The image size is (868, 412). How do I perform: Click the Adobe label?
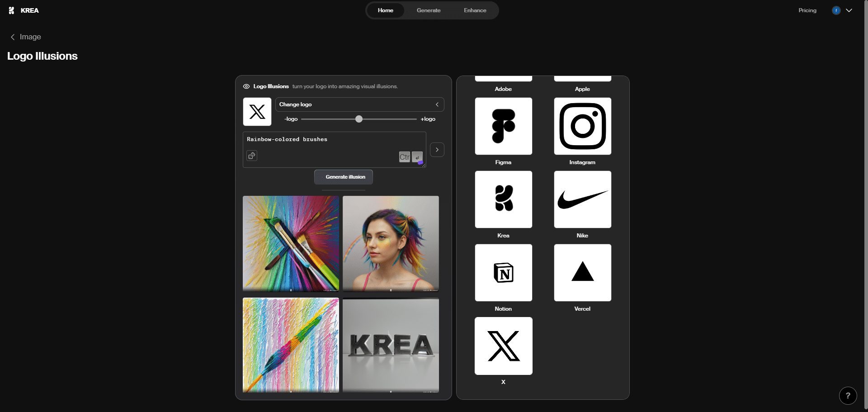click(x=503, y=89)
